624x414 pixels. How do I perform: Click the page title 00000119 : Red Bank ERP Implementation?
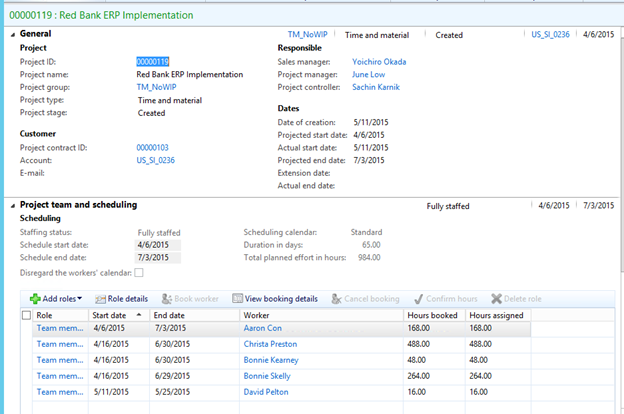coord(101,15)
